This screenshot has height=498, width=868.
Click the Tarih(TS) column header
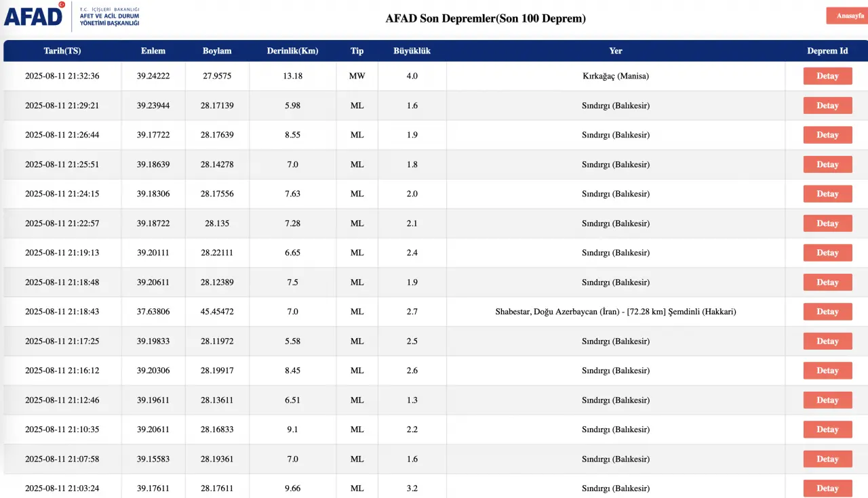click(62, 51)
